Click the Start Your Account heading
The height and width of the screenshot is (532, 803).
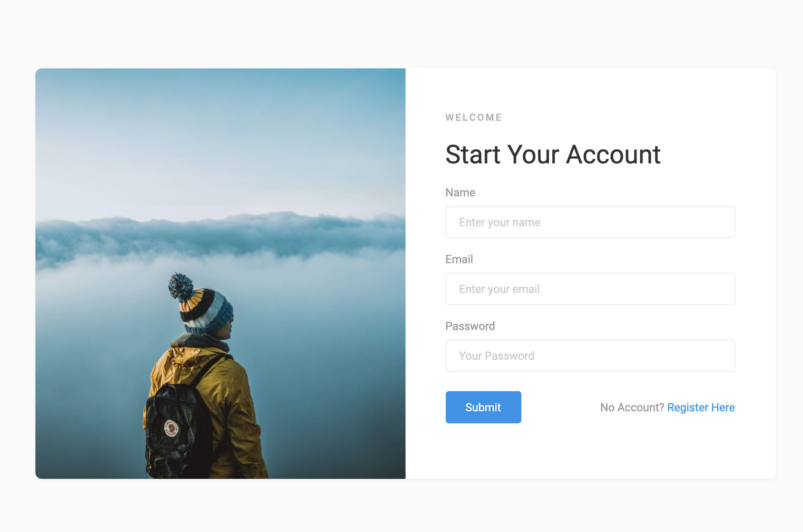[x=553, y=155]
